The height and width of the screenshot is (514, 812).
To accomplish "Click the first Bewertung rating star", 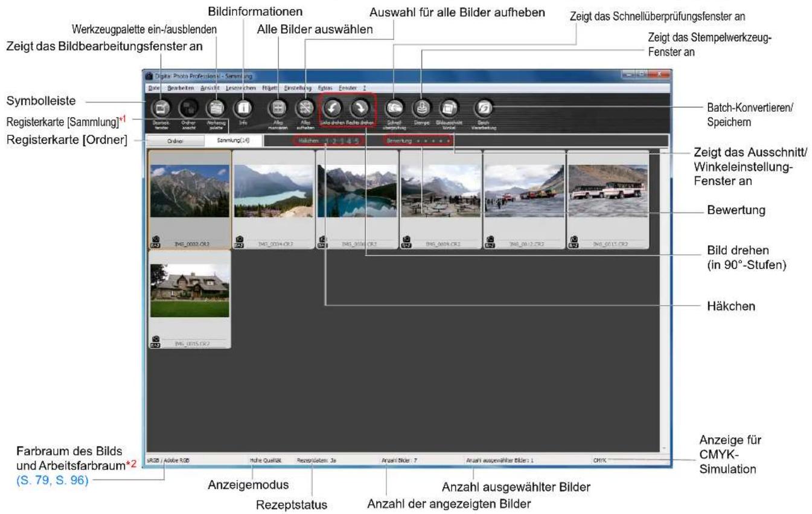I will [418, 141].
